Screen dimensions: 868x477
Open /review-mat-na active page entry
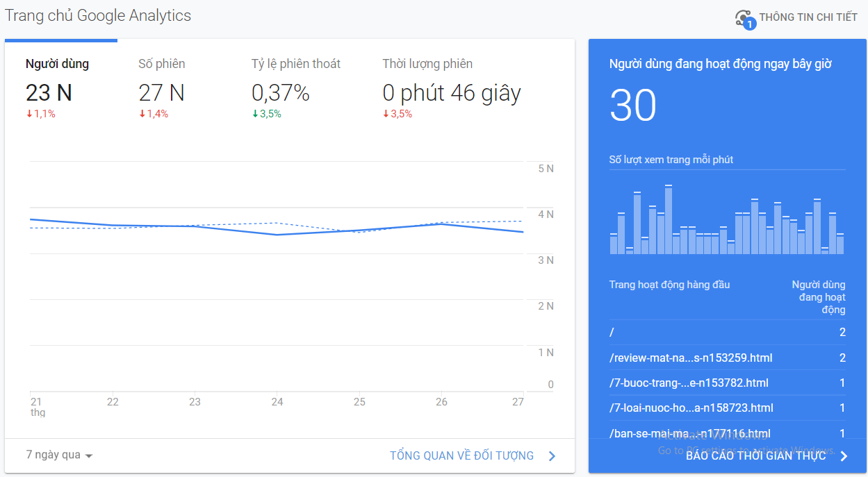coord(690,358)
